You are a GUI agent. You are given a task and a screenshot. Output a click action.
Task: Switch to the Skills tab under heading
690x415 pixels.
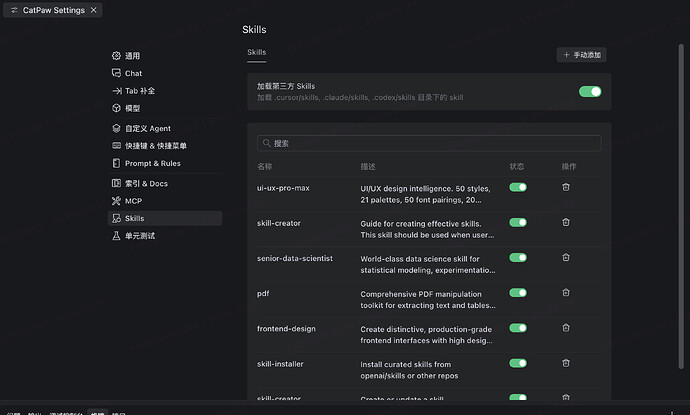(257, 52)
